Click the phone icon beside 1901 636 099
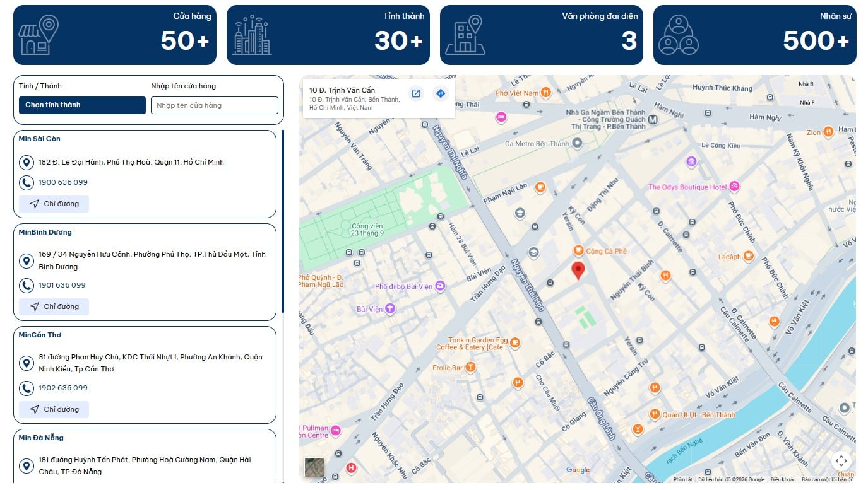Viewport: 868px width, 490px height. coord(26,286)
